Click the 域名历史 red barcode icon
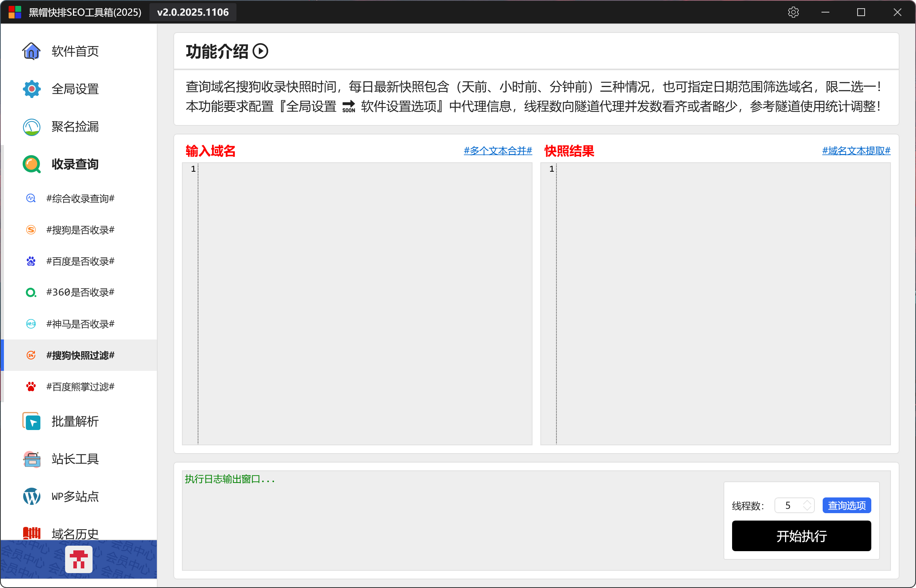This screenshot has height=588, width=916. click(x=31, y=533)
